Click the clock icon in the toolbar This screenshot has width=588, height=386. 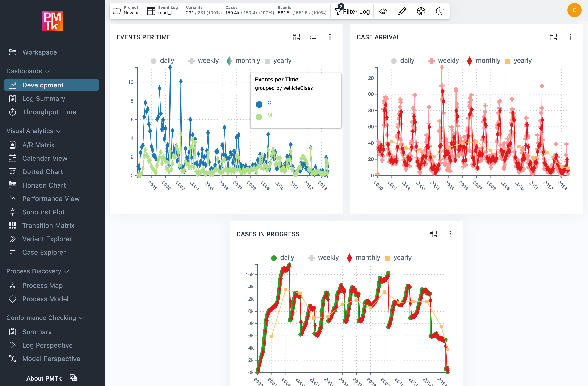[x=440, y=11]
